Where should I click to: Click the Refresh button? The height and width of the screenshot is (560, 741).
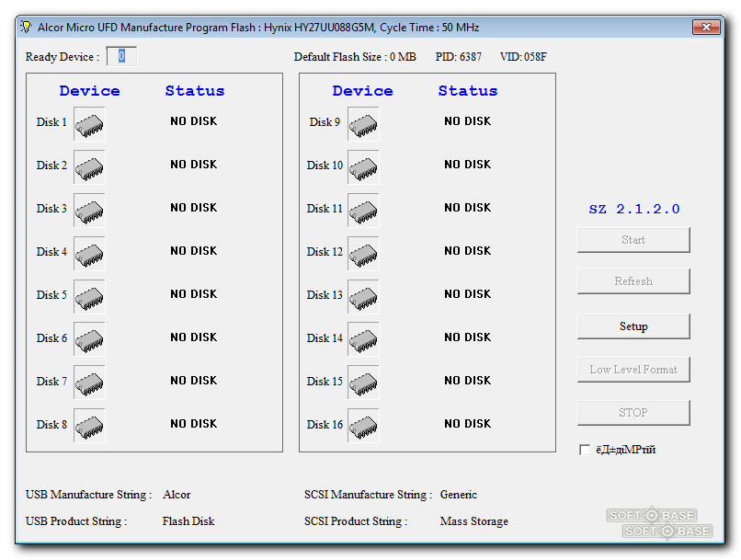(x=633, y=281)
